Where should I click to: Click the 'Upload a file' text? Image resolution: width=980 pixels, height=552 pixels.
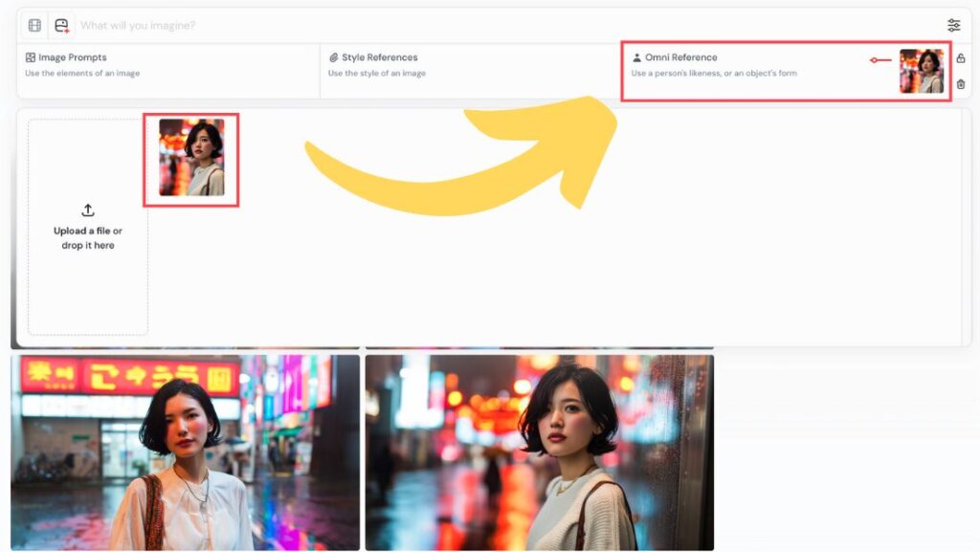[x=82, y=231]
